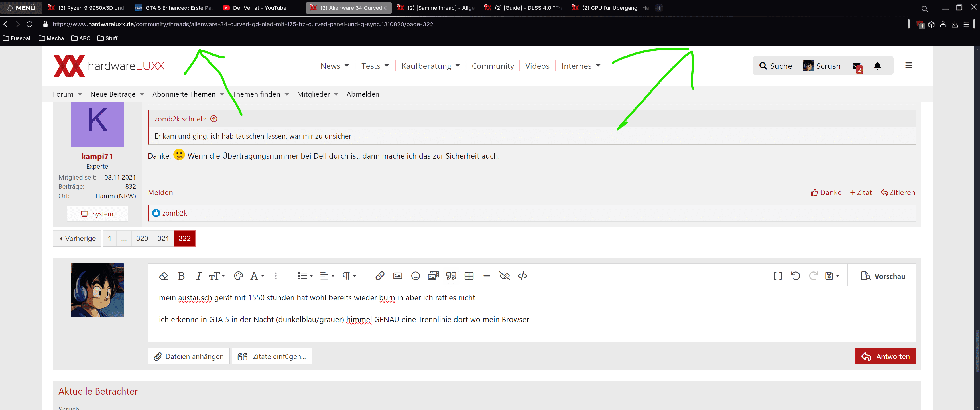Viewport: 980px width, 410px height.
Task: Click the Bold formatting icon
Action: click(x=181, y=276)
